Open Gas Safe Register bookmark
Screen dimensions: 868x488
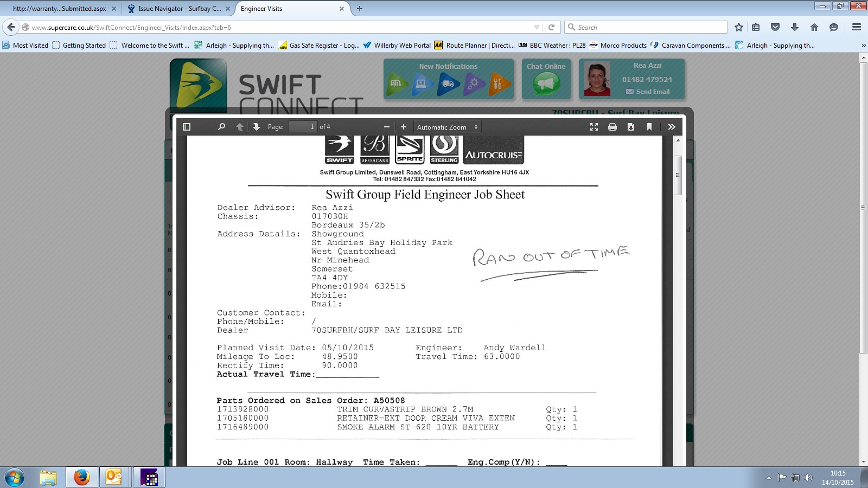tap(319, 46)
